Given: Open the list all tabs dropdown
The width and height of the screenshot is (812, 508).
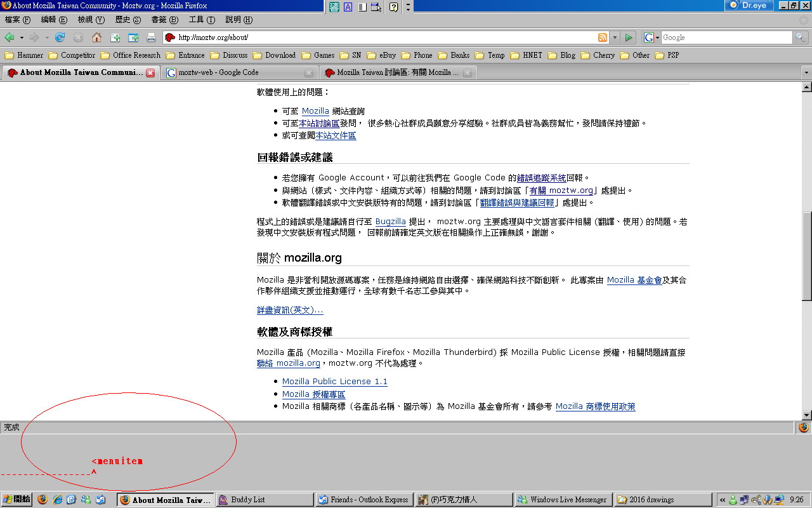Looking at the screenshot, I should click(806, 72).
